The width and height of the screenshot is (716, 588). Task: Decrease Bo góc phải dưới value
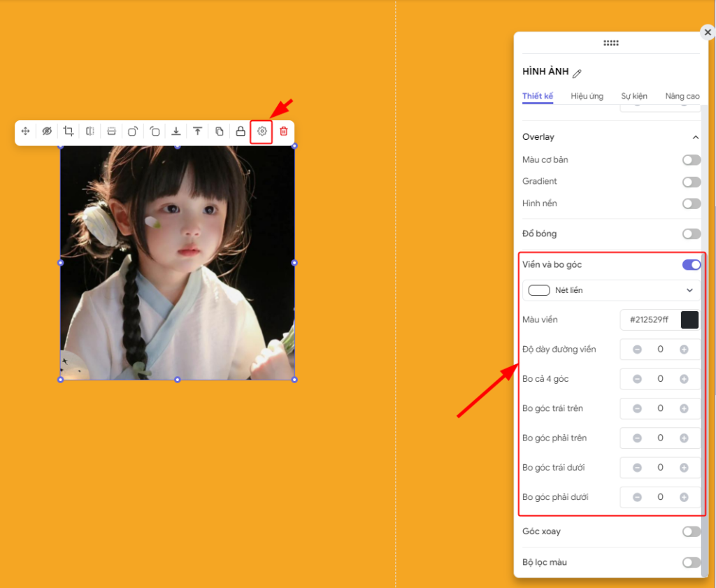pyautogui.click(x=638, y=497)
